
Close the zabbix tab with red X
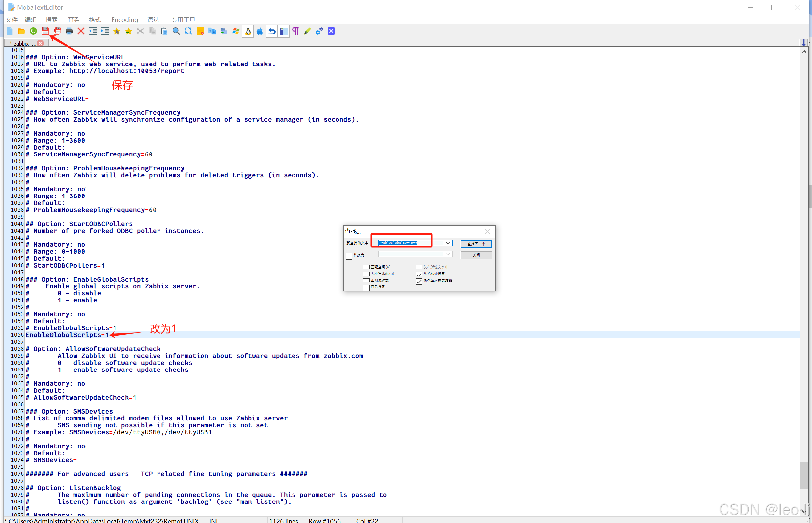[41, 43]
